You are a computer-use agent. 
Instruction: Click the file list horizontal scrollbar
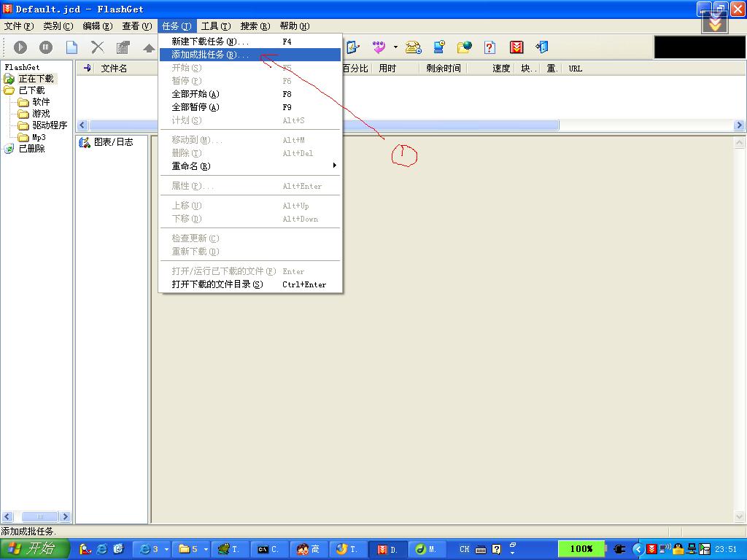coord(438,125)
